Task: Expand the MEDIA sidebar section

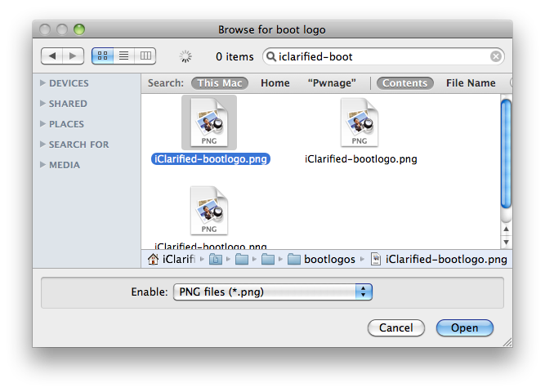Action: coord(42,164)
